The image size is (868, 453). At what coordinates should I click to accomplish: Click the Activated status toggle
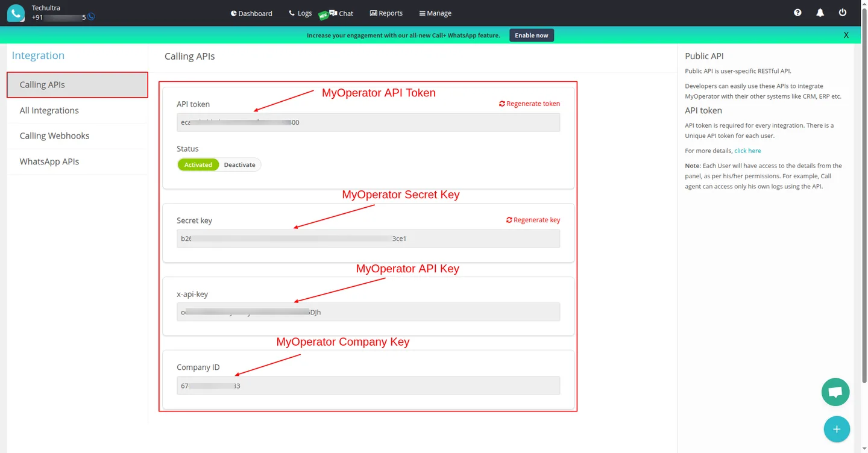pyautogui.click(x=198, y=164)
